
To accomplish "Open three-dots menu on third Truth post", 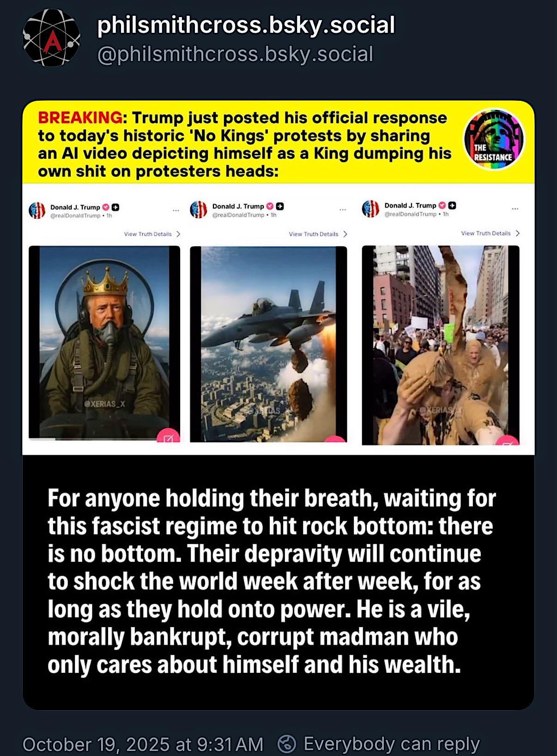I will tap(515, 208).
